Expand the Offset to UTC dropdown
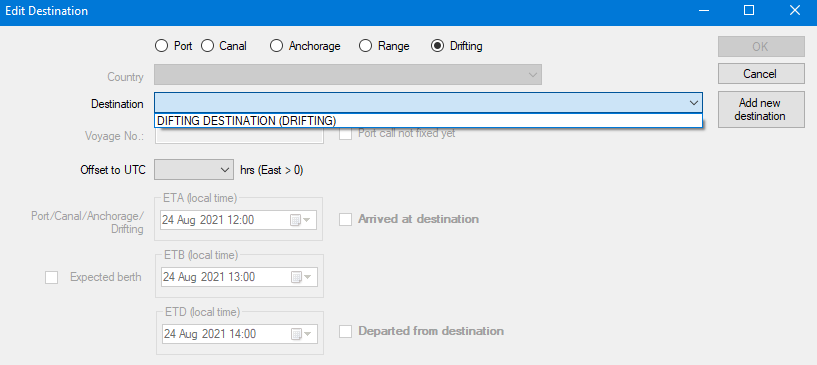This screenshot has width=817, height=365. tap(225, 170)
